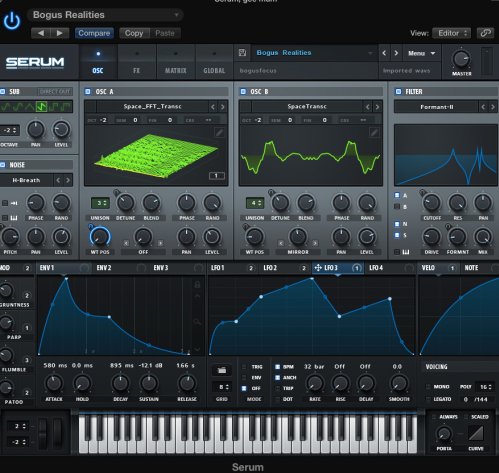The height and width of the screenshot is (473, 499).
Task: Open the Bogus Realities preset dropdown
Action: pyautogui.click(x=105, y=15)
